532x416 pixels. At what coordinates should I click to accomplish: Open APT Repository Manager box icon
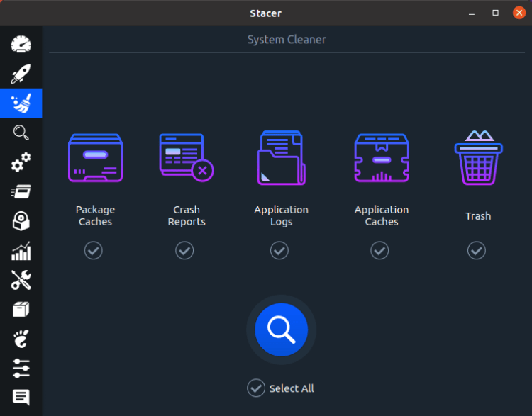[21, 309]
